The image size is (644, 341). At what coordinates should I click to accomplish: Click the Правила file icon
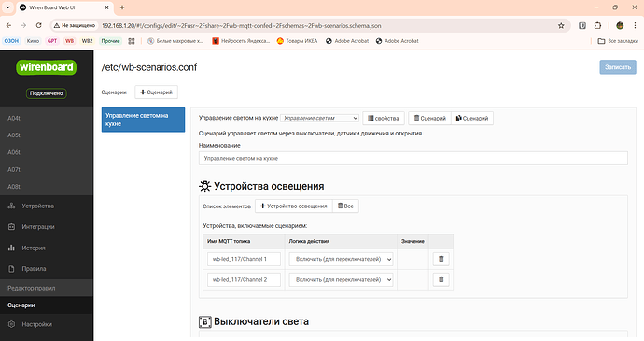pos(11,269)
